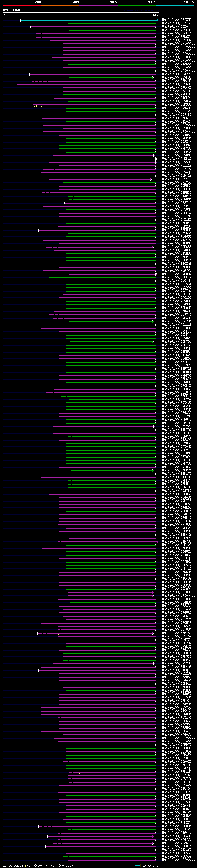Open hit UniRef100_A8IX59

[177, 20]
